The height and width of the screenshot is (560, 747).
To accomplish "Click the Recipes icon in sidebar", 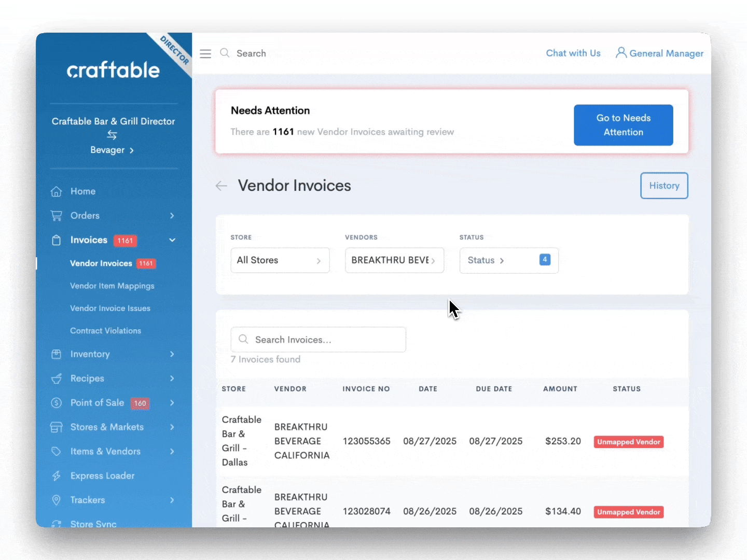I will coord(56,379).
